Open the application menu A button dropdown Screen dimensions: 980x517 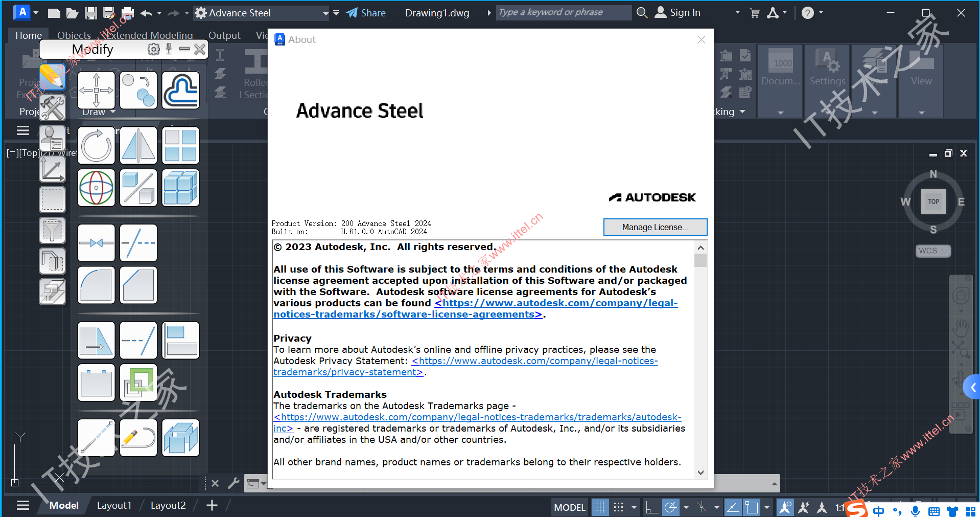click(26, 12)
